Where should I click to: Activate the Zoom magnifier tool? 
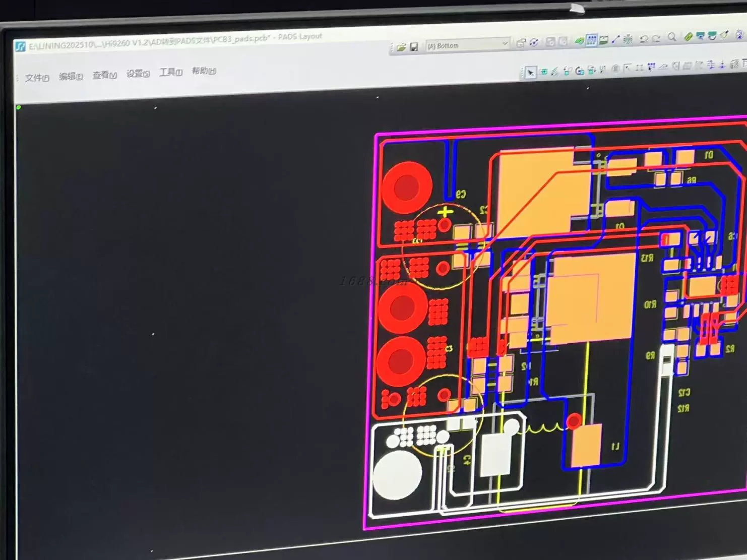coord(672,37)
